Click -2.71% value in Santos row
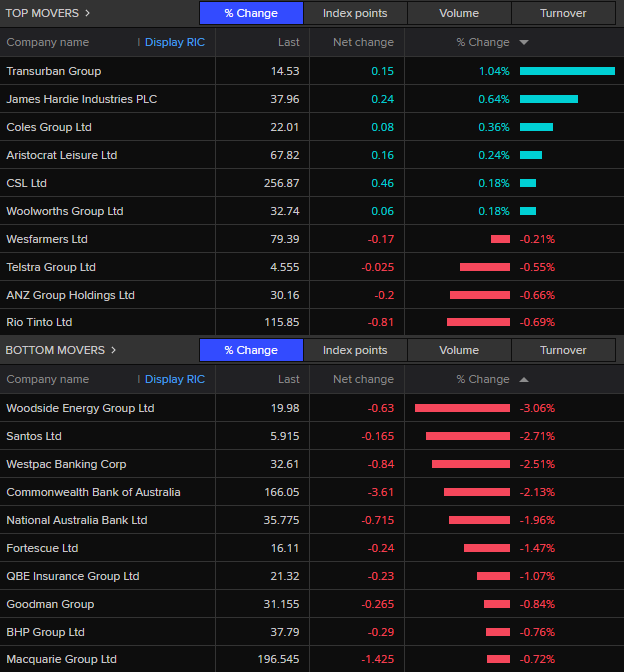The image size is (624, 672). point(537,436)
